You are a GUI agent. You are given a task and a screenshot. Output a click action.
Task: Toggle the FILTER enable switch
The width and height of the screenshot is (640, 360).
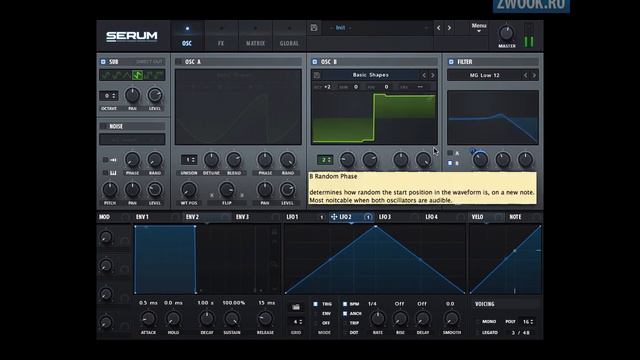coord(451,62)
